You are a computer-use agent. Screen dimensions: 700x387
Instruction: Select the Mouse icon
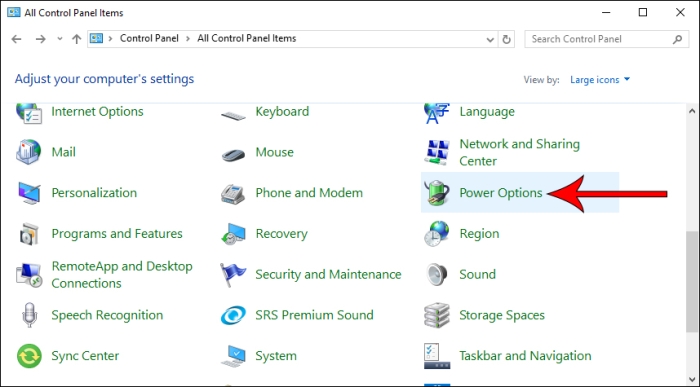pos(233,154)
